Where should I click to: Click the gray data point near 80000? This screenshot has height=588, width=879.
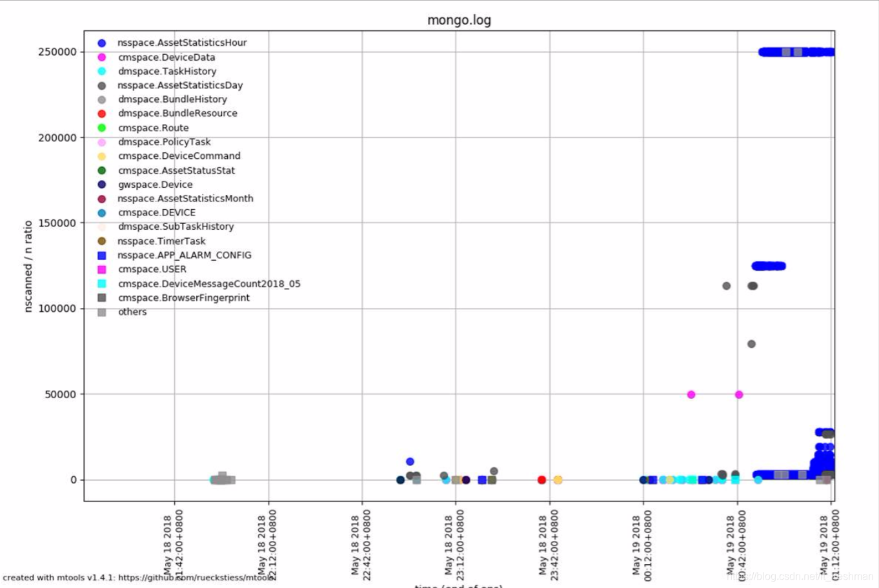pos(751,344)
